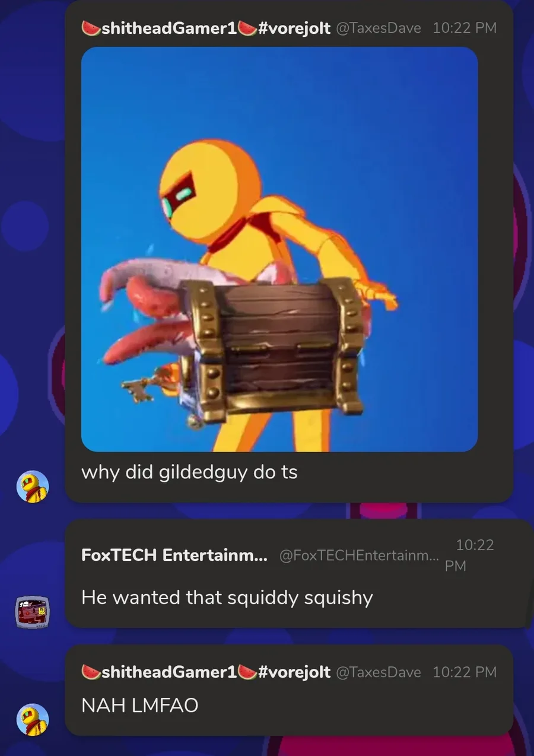Click @TaxesDave handle in the last message
This screenshot has height=756, width=534.
pos(379,672)
